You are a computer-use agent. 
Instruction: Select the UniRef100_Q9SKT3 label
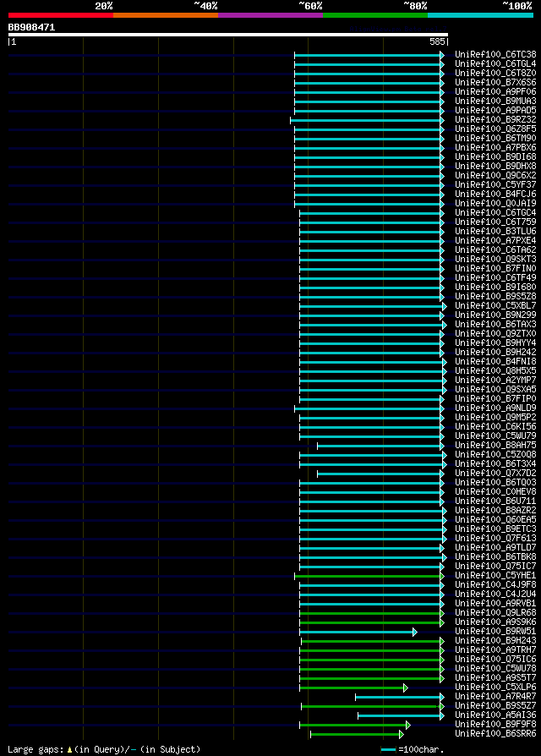[x=495, y=259]
